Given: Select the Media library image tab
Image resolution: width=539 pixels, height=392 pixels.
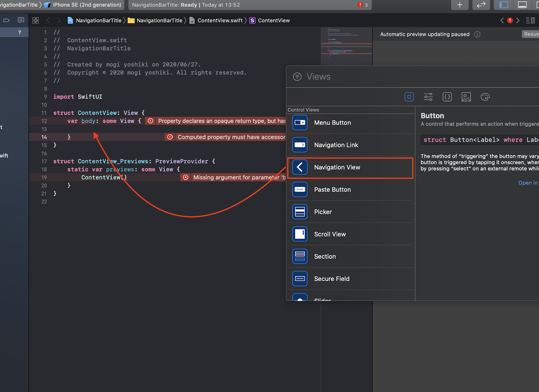Looking at the screenshot, I should pos(466,97).
